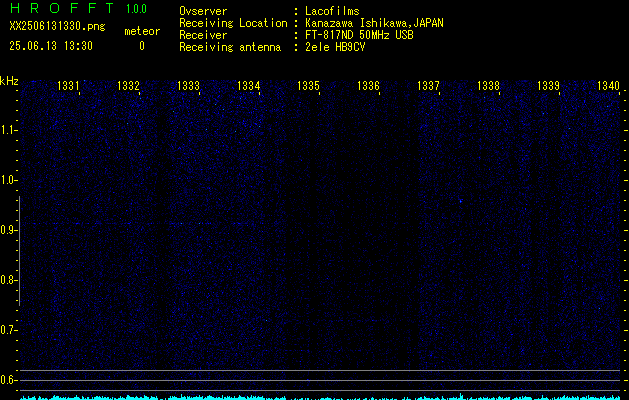Screen dimensions: 629x400
Task: Click the kHz axis unit label
Action: 9,81
